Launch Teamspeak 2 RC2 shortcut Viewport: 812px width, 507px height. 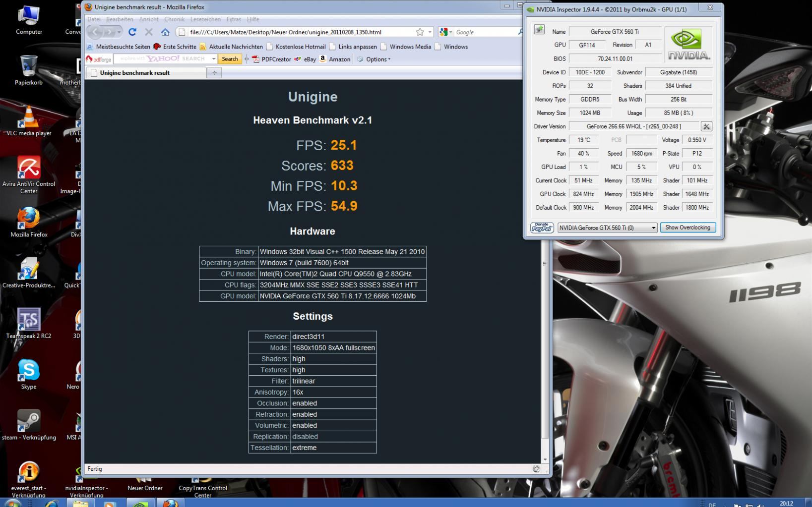[x=29, y=324]
